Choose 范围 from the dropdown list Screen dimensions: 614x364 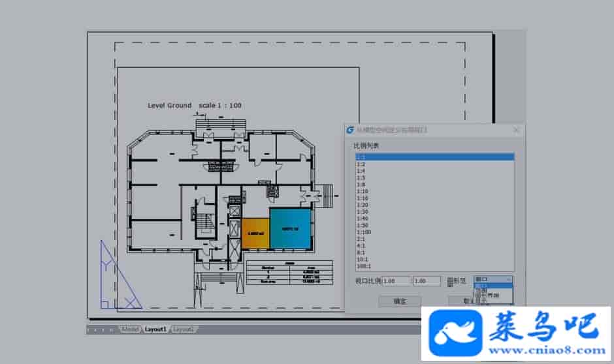pyautogui.click(x=482, y=291)
